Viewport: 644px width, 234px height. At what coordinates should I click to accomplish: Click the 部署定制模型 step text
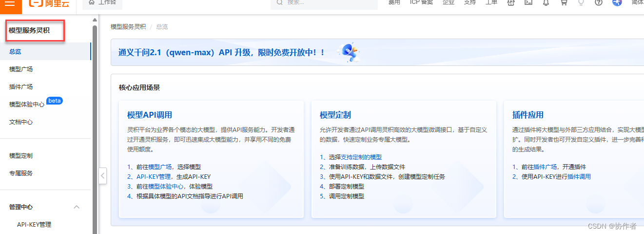coord(347,187)
